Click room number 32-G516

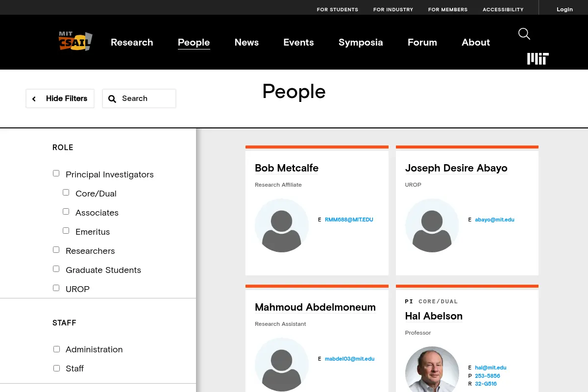[486, 384]
